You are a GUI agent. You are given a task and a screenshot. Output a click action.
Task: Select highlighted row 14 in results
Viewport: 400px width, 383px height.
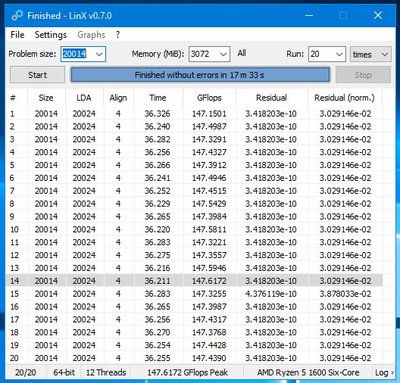click(x=195, y=281)
